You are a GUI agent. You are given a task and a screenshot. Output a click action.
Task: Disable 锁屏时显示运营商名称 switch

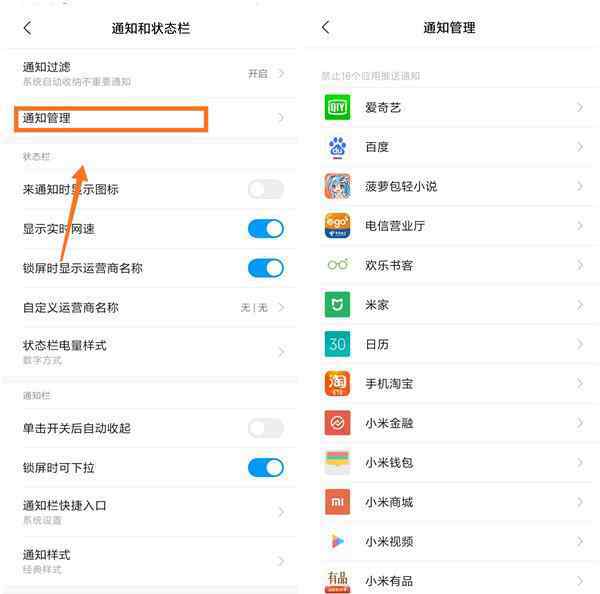point(266,268)
